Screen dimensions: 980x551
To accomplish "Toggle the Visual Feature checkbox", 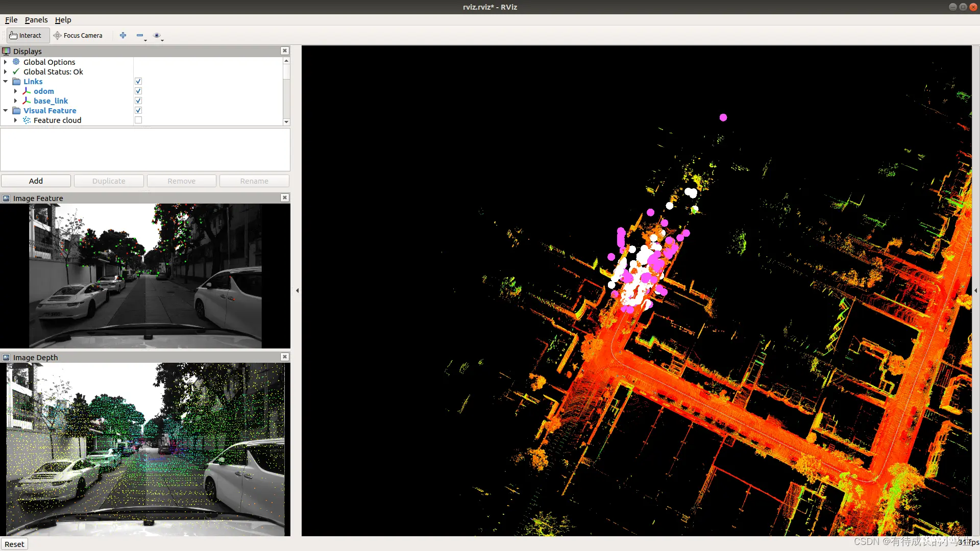I will (139, 110).
